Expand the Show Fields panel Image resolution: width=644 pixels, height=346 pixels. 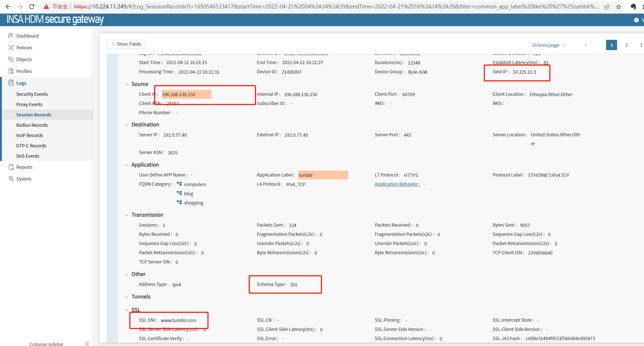[126, 44]
